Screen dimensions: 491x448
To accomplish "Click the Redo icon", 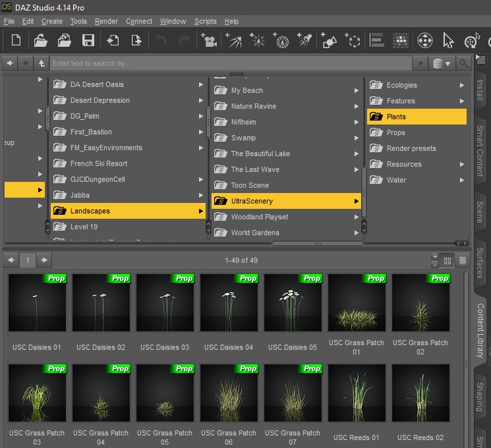I will pos(185,40).
